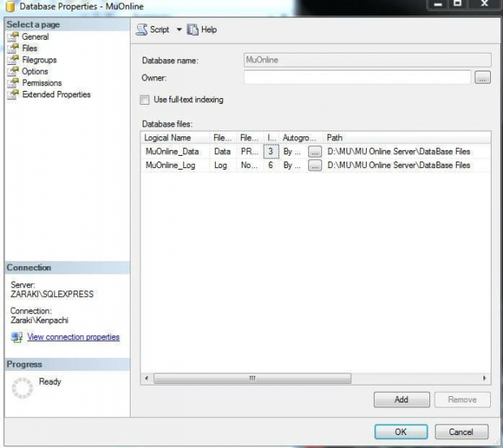Click the Permissions page icon
This screenshot has width=503, height=448.
13,83
